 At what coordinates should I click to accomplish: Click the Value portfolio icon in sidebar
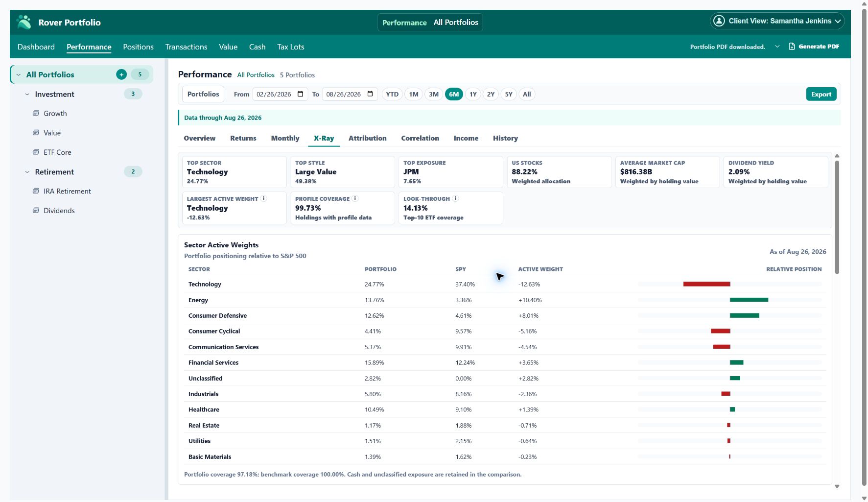pyautogui.click(x=36, y=133)
